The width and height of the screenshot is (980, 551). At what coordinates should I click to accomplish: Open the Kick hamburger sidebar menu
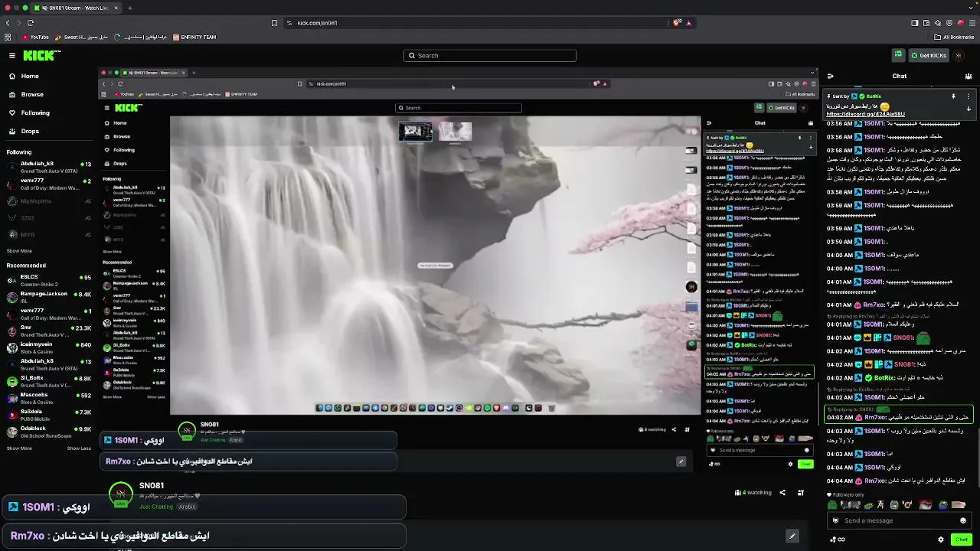[x=12, y=55]
